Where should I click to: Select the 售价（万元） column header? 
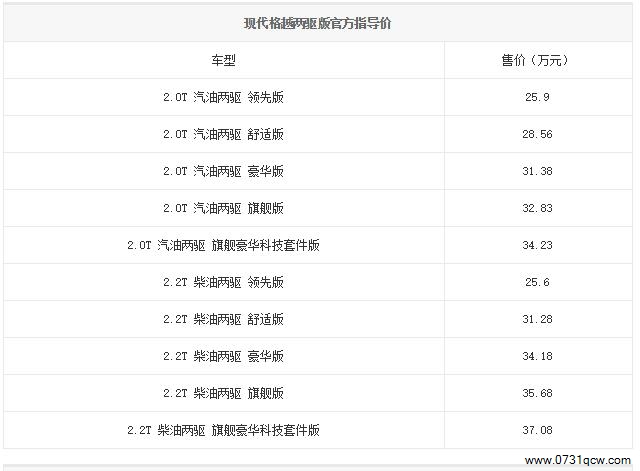pos(534,60)
